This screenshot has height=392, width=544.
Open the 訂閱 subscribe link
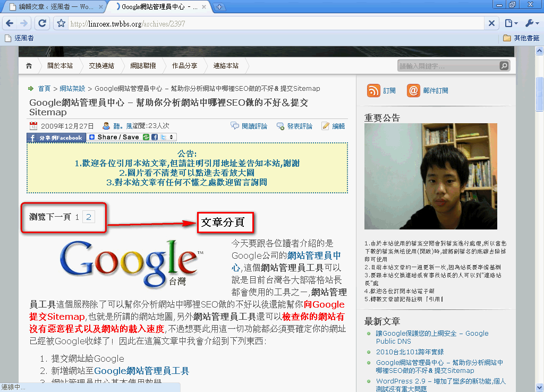point(389,90)
